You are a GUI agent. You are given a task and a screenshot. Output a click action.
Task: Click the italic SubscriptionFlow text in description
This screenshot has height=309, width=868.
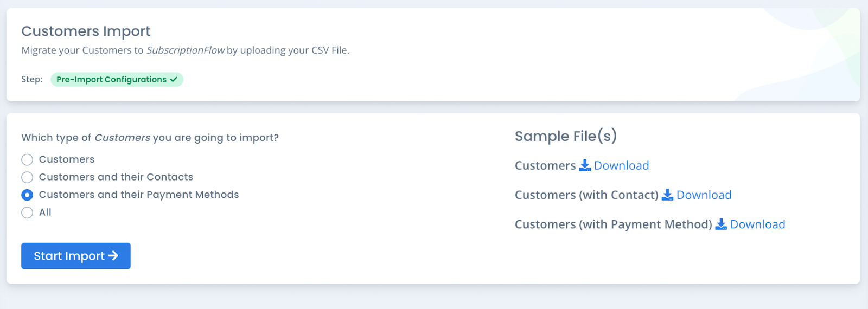(186, 50)
